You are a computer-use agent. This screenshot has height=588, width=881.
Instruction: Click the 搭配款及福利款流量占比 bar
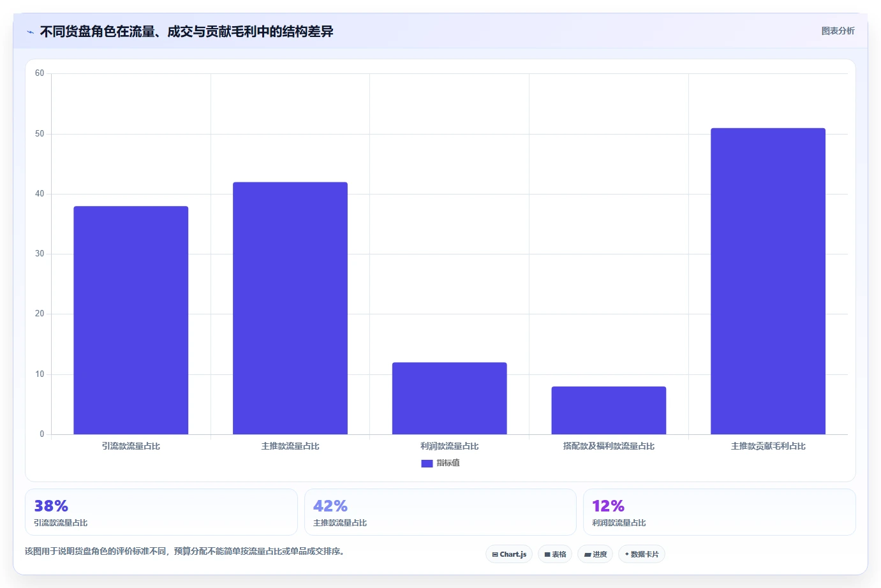coord(609,410)
